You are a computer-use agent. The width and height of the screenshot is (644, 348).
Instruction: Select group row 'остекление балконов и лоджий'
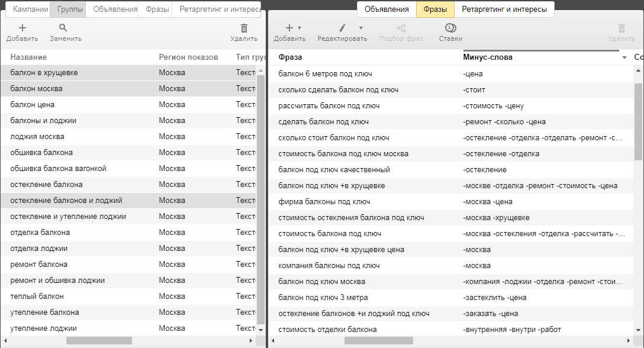pyautogui.click(x=128, y=201)
